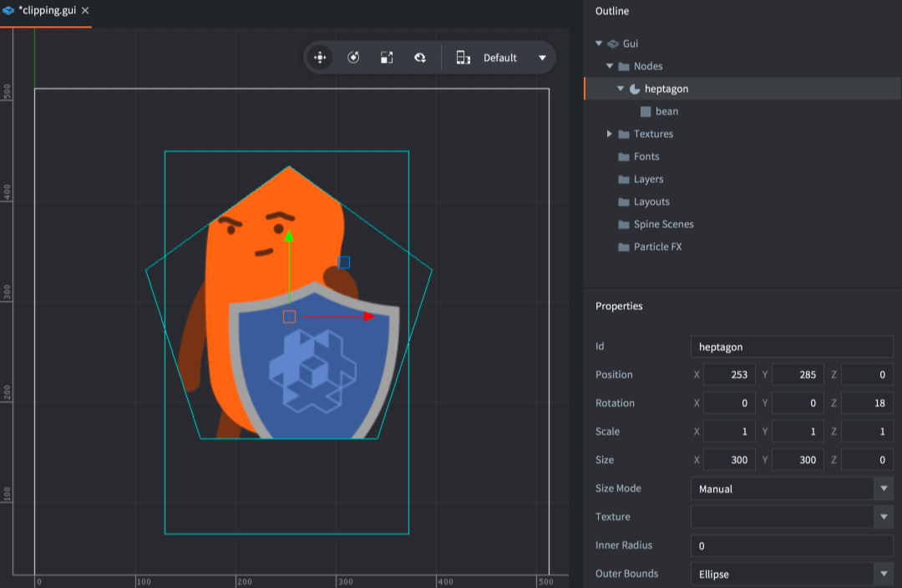This screenshot has height=588, width=902.
Task: Select the Move tool in the toolbar
Action: (x=321, y=58)
